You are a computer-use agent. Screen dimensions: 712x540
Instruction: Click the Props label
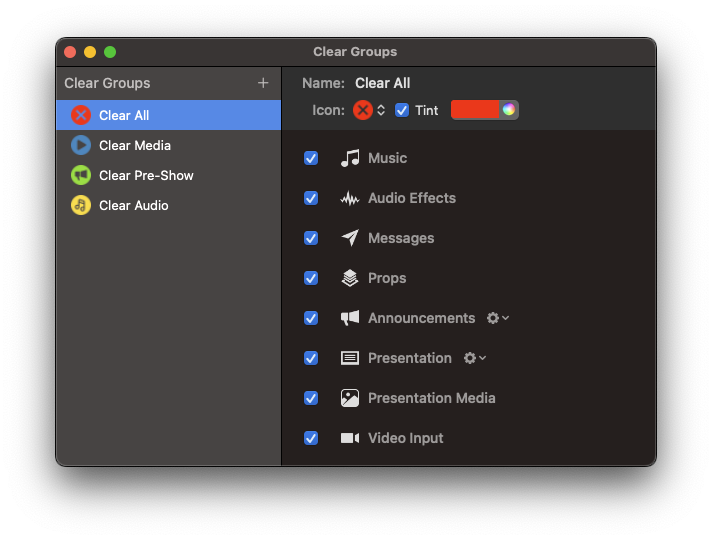point(387,278)
